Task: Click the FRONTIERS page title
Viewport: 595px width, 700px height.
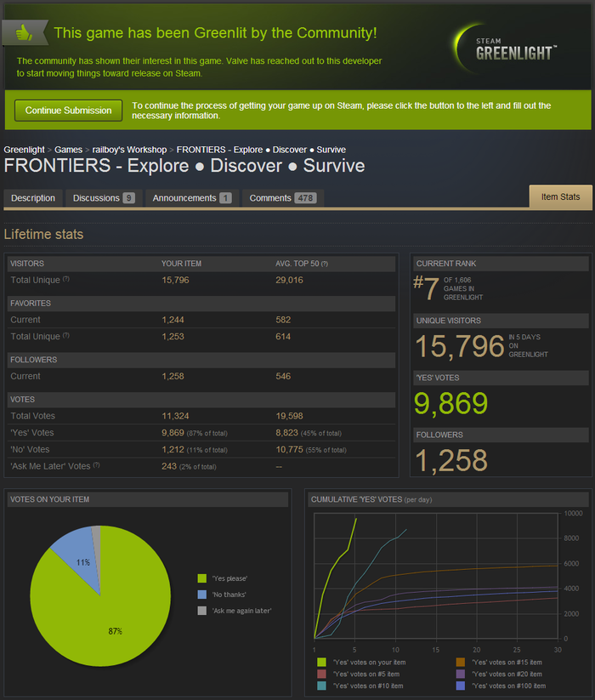Action: (184, 166)
